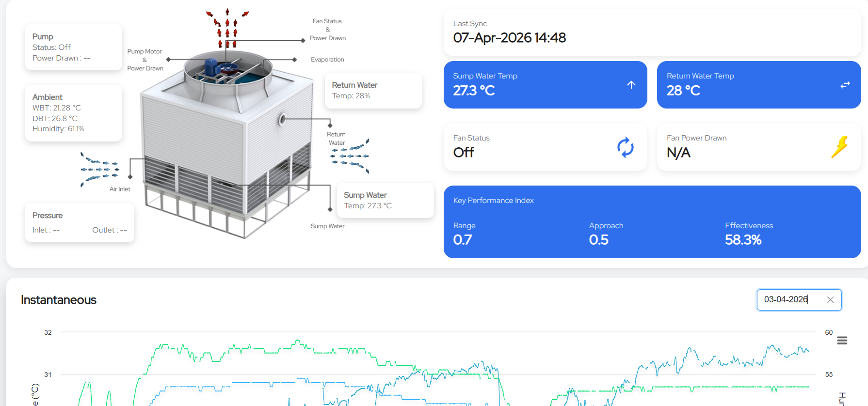Click the Key Performance Index heading
The height and width of the screenshot is (406, 868).
tap(493, 201)
